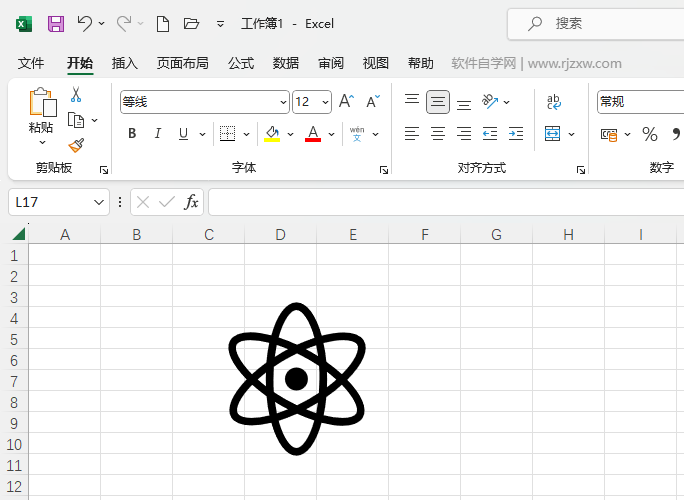
Task: Wrap text in the cell
Action: 554,102
